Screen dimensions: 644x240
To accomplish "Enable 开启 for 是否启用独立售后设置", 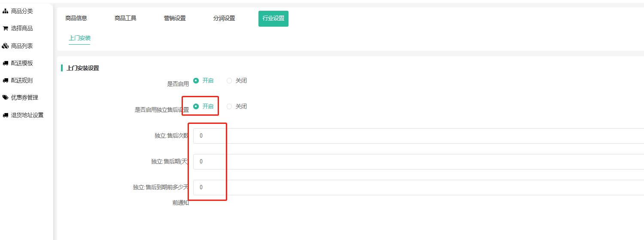I will tap(196, 106).
